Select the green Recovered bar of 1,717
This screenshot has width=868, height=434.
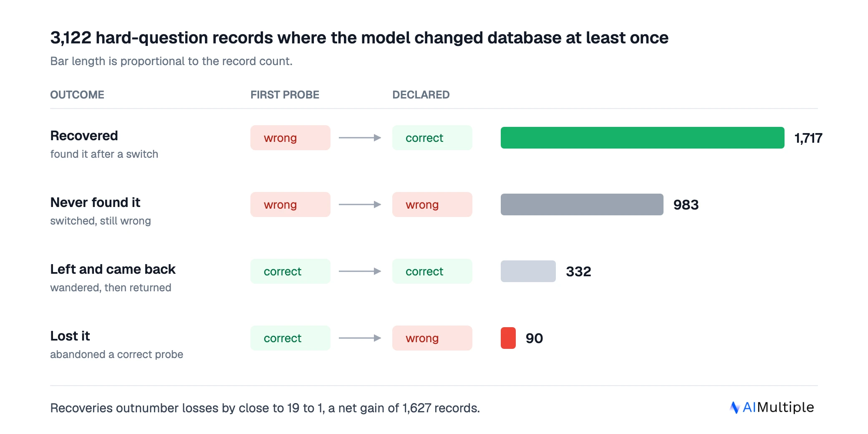(x=643, y=138)
